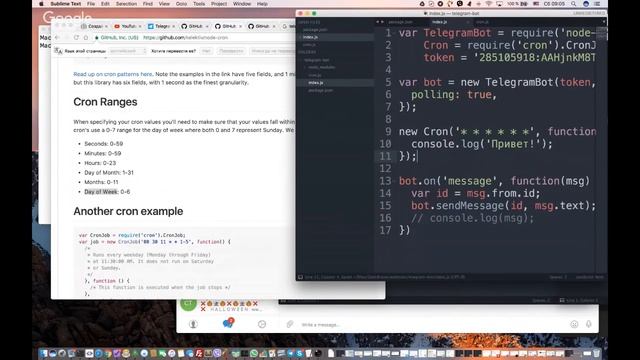
Task: Open the Sublime Text File menu
Action: (x=91, y=4)
